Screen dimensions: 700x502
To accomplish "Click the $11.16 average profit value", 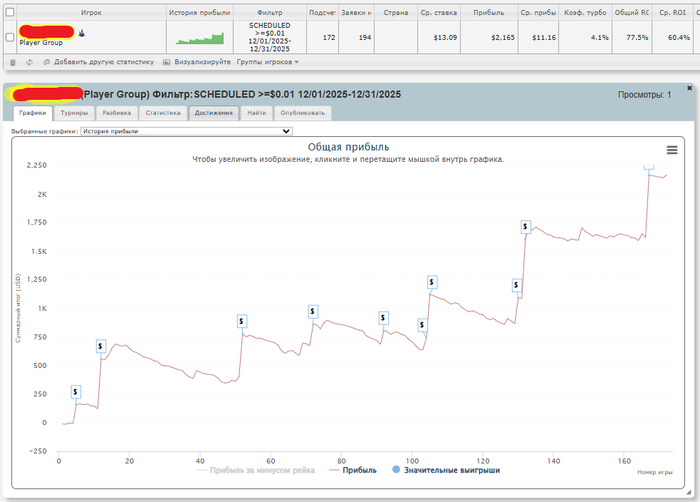I will pos(544,38).
